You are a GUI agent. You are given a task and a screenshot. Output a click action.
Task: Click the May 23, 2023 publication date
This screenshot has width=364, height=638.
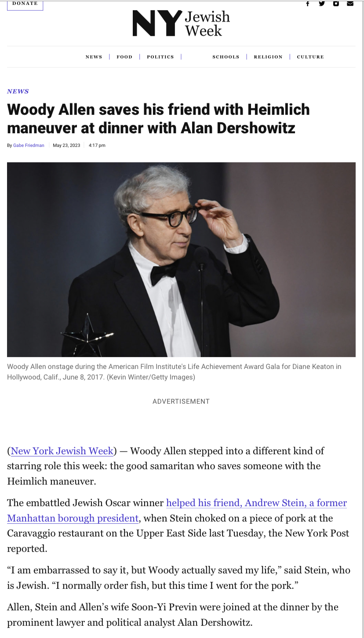click(66, 146)
